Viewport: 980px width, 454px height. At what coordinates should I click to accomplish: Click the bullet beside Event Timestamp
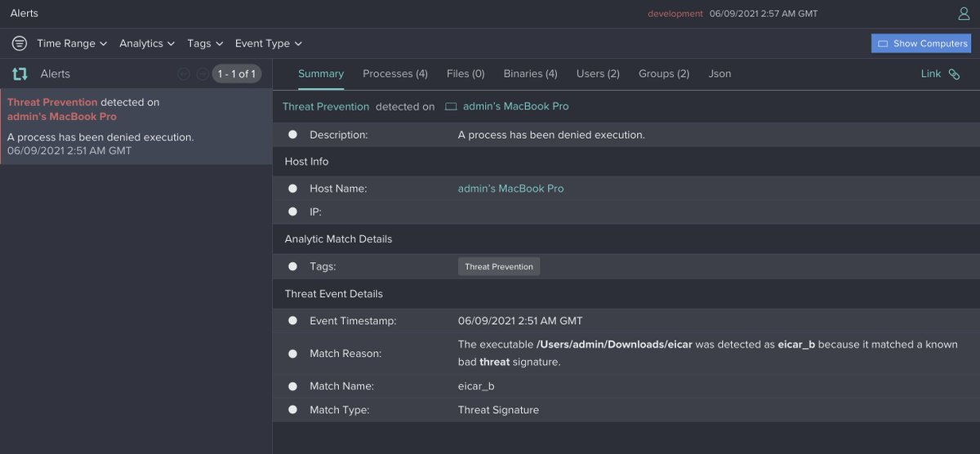tap(293, 321)
